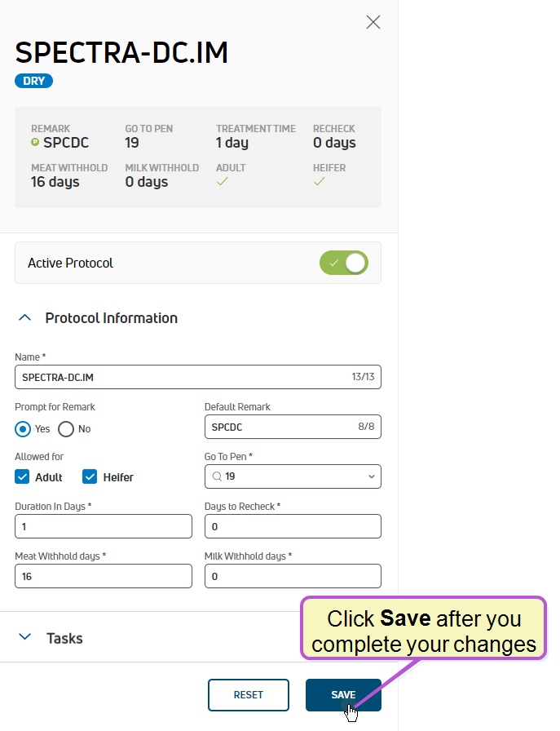Select No for Prompt for Remark
This screenshot has height=731, width=560.
click(x=66, y=429)
